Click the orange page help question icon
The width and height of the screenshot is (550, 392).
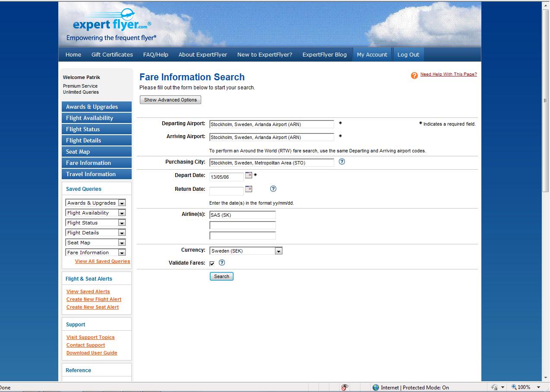click(414, 76)
